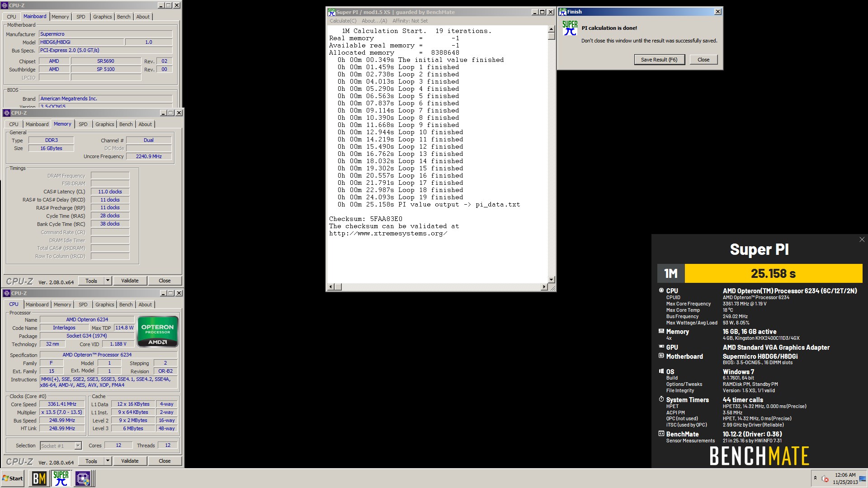
Task: Open Graphics tab in top CPU-Z window
Action: pos(103,17)
